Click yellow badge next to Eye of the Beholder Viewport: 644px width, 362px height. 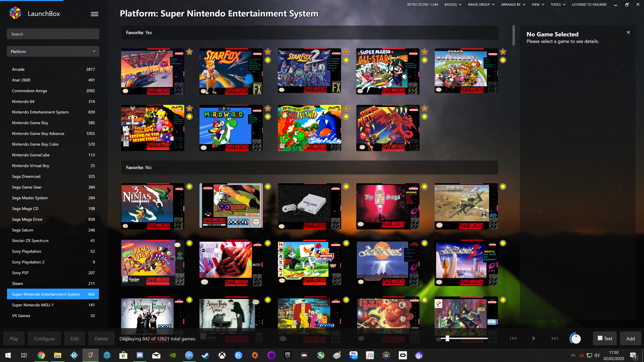click(x=424, y=300)
